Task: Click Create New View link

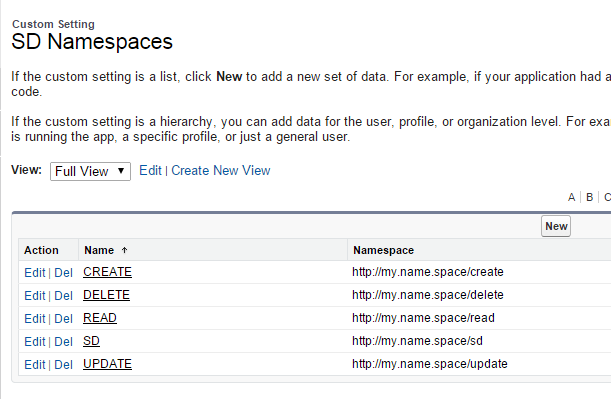Action: tap(221, 170)
